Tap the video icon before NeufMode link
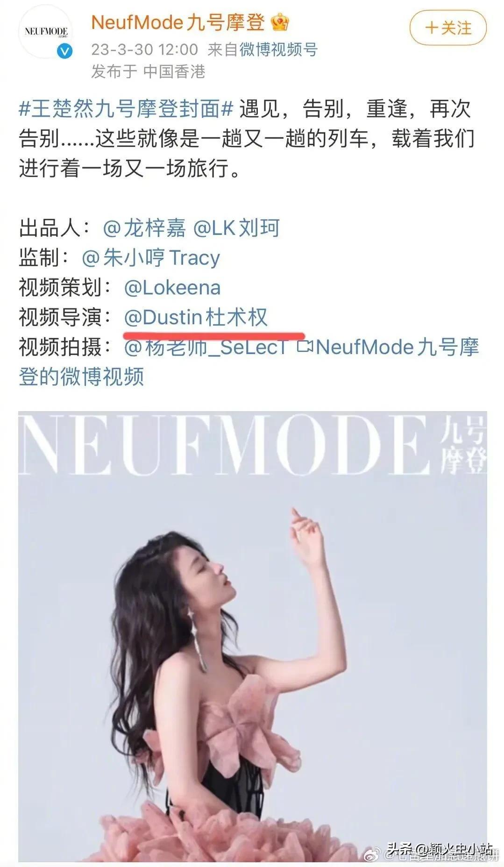 [x=305, y=347]
